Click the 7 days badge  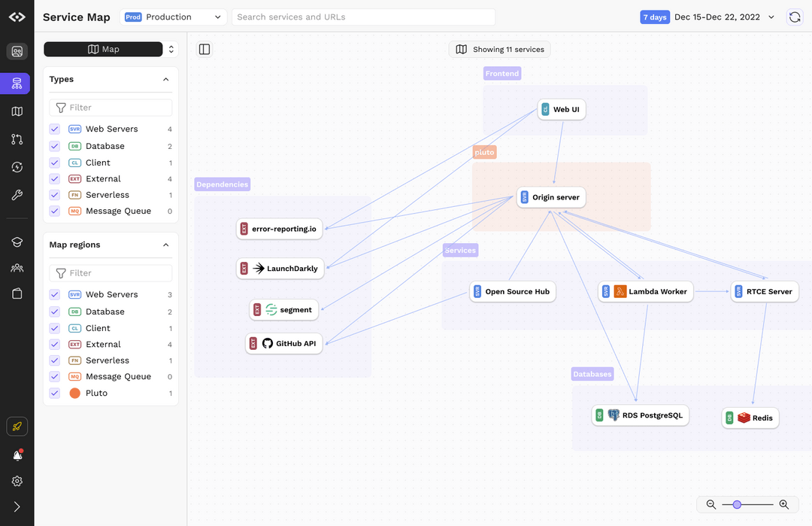point(655,17)
